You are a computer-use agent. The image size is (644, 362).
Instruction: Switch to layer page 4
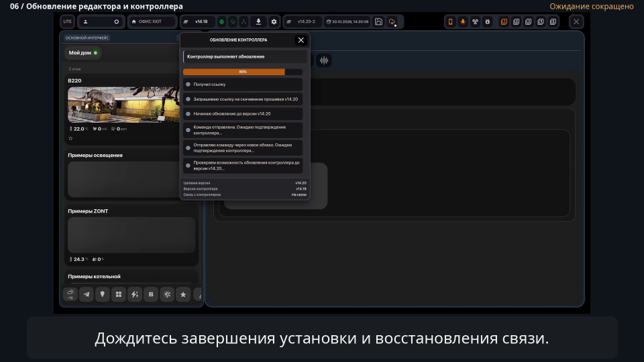click(541, 21)
